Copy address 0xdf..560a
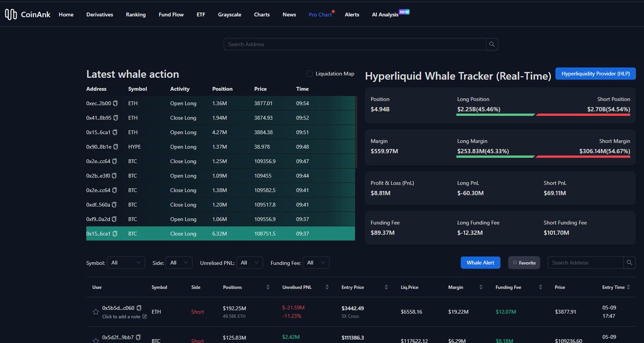The width and height of the screenshot is (644, 343). coord(115,205)
